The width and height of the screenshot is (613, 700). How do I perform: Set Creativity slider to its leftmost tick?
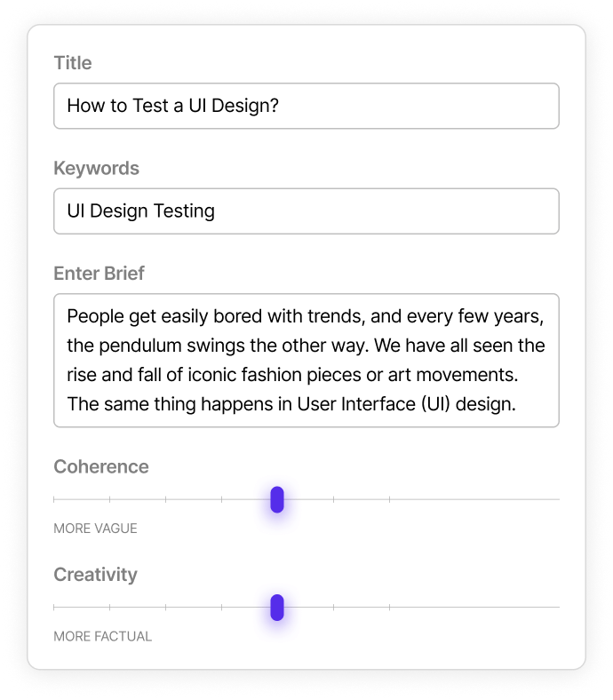pyautogui.click(x=54, y=608)
